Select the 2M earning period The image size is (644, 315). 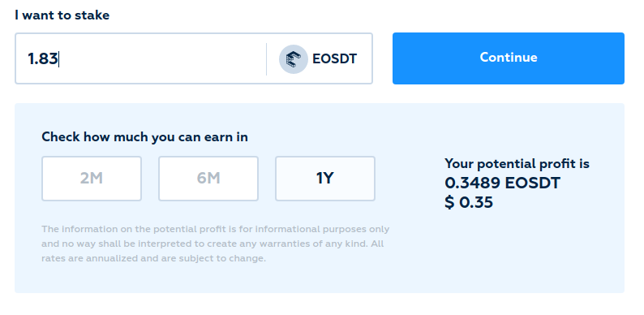coord(92,179)
